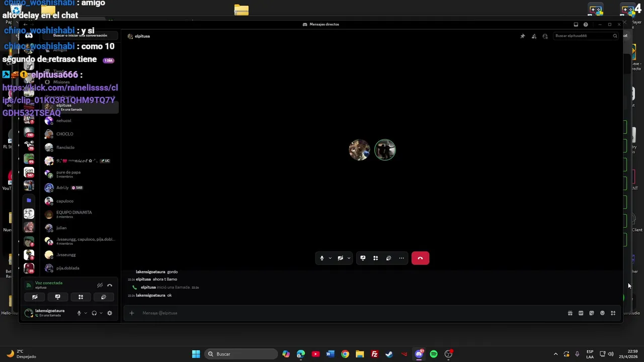Add friends to DM icon in header
Screen dimensions: 644x362
534,36
